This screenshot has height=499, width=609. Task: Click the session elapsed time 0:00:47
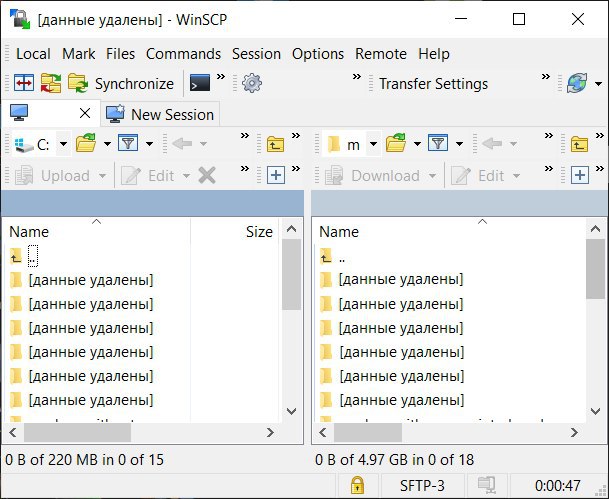point(557,485)
